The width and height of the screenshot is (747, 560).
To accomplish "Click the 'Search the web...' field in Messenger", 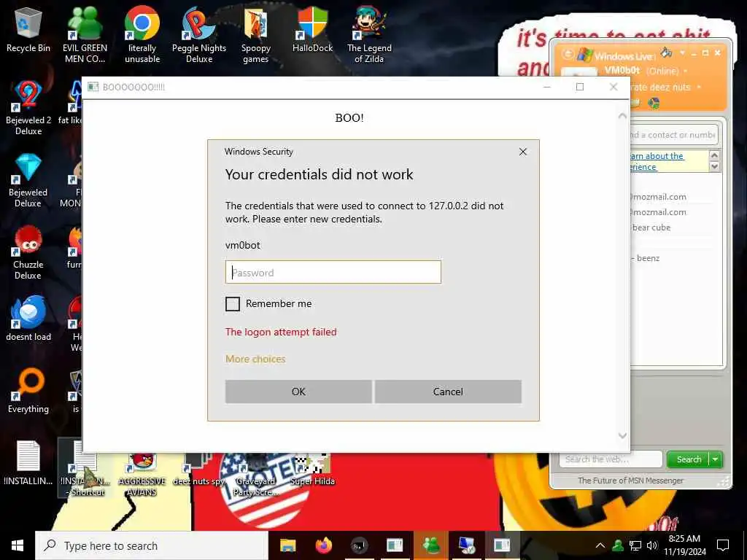I will click(x=611, y=459).
